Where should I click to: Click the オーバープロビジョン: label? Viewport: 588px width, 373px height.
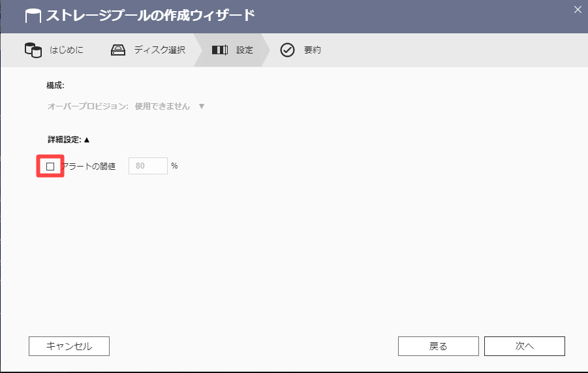click(x=87, y=106)
